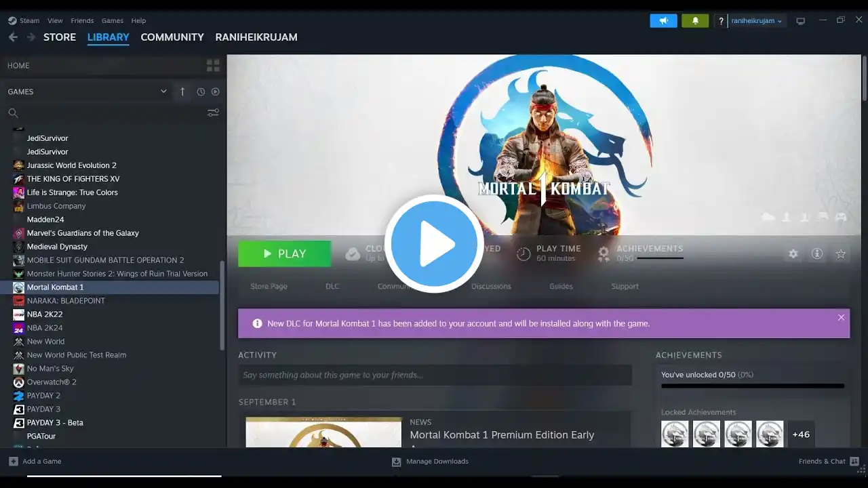Click the activity status input field
Screen dimensions: 868x488
pos(435,375)
